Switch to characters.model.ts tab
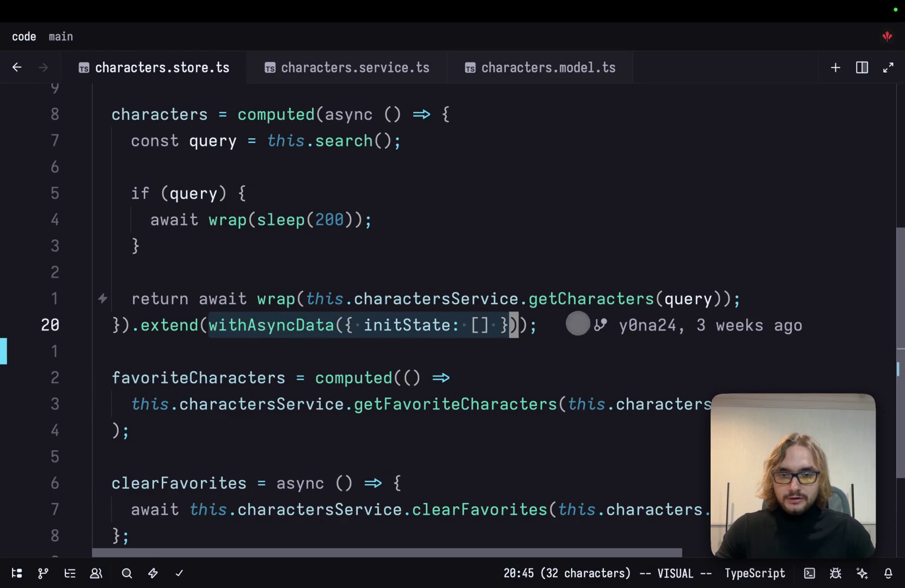This screenshot has height=588, width=905. point(540,68)
